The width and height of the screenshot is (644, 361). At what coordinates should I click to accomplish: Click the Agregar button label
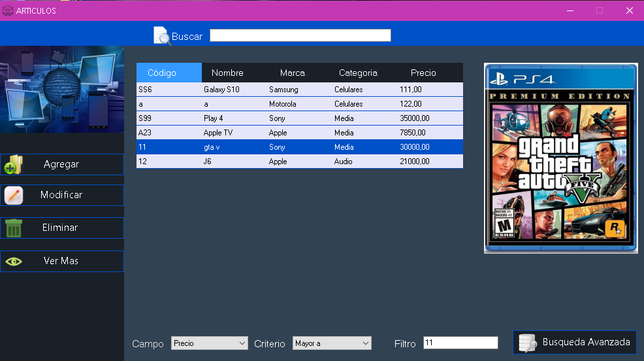click(61, 164)
